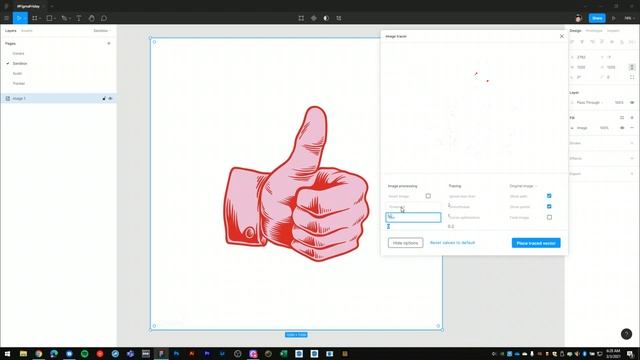The height and width of the screenshot is (360, 640).
Task: Switch to the Assets tab
Action: click(x=27, y=31)
